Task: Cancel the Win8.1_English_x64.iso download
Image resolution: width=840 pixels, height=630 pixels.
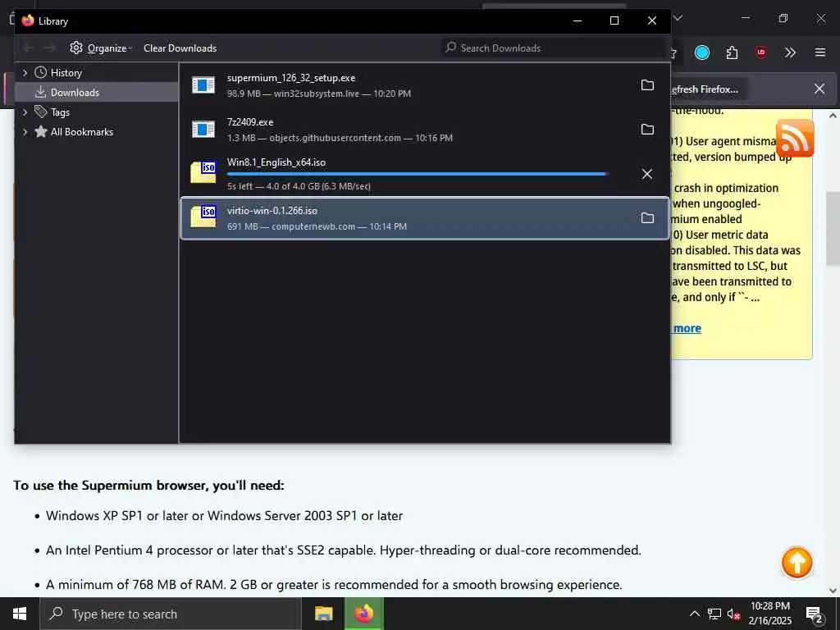Action: (x=647, y=174)
